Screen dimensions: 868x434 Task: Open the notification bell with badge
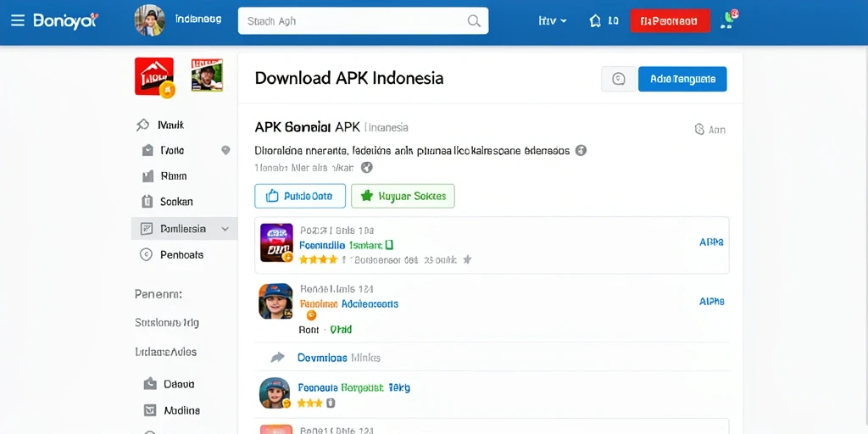pos(730,20)
